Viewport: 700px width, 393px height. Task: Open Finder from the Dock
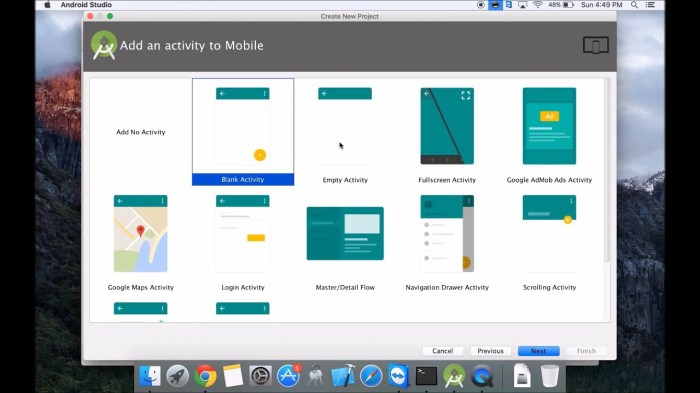coord(150,376)
